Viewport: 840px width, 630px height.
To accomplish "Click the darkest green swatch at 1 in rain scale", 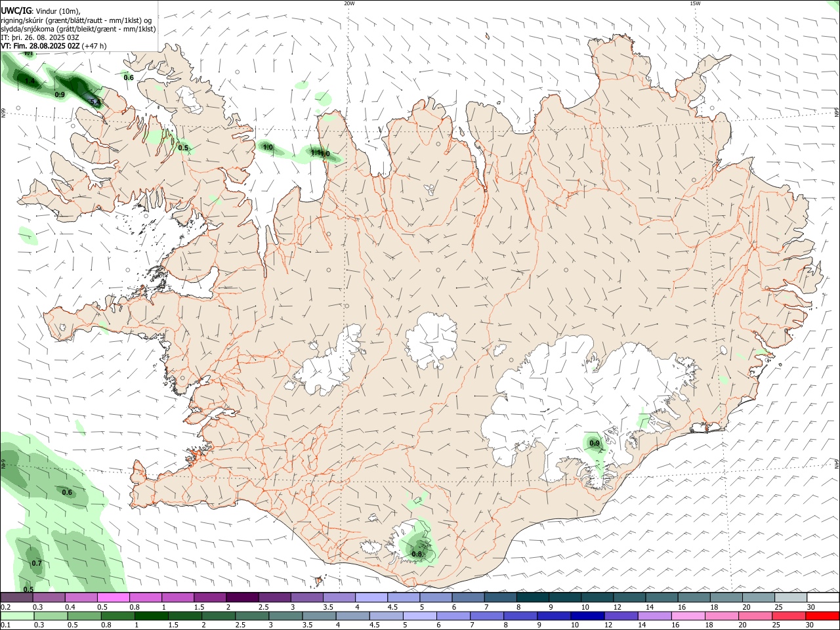I will 151,616.
